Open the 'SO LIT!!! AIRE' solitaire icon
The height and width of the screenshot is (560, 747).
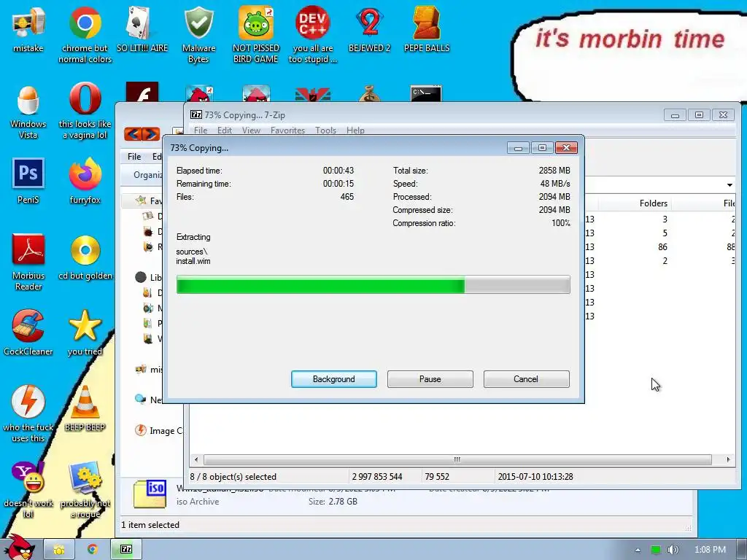pyautogui.click(x=142, y=29)
